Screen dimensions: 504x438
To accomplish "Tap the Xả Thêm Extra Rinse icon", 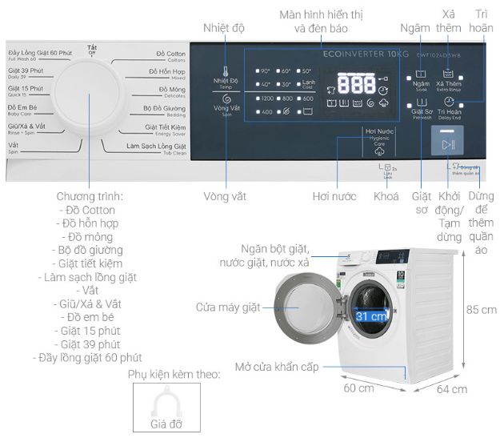I will tap(448, 74).
